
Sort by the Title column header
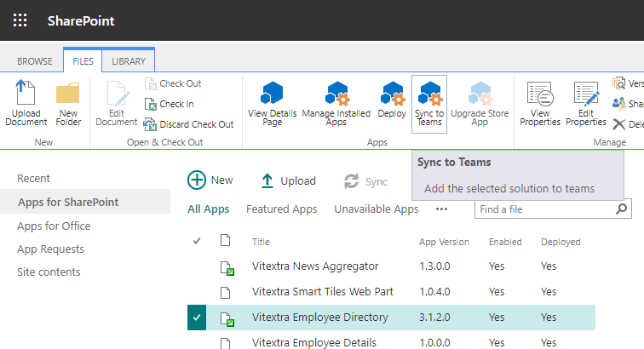(261, 242)
